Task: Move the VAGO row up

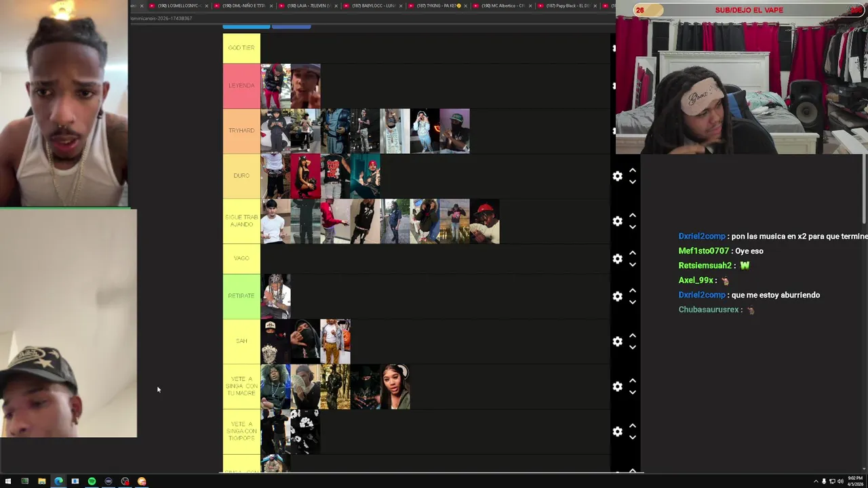Action: [x=633, y=253]
